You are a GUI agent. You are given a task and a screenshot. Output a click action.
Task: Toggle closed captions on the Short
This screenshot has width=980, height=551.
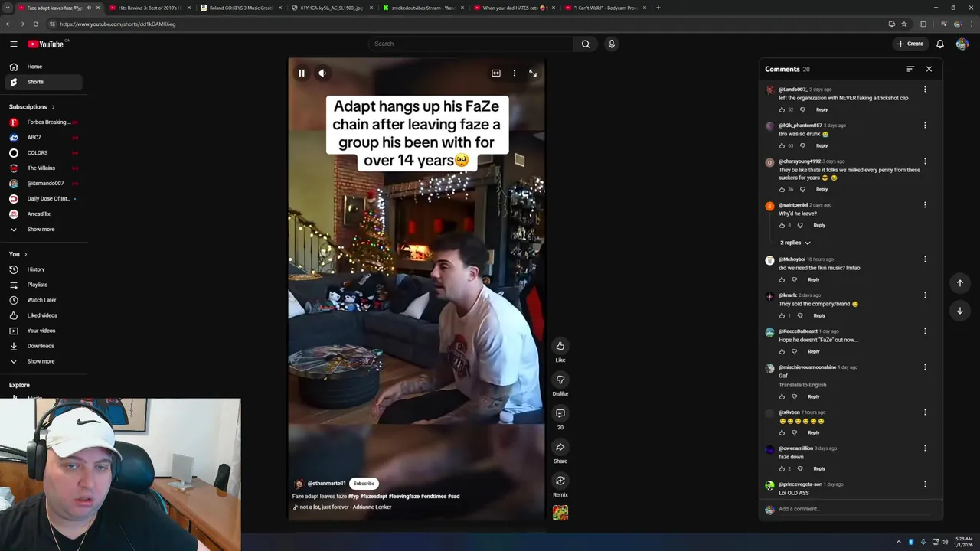coord(496,73)
